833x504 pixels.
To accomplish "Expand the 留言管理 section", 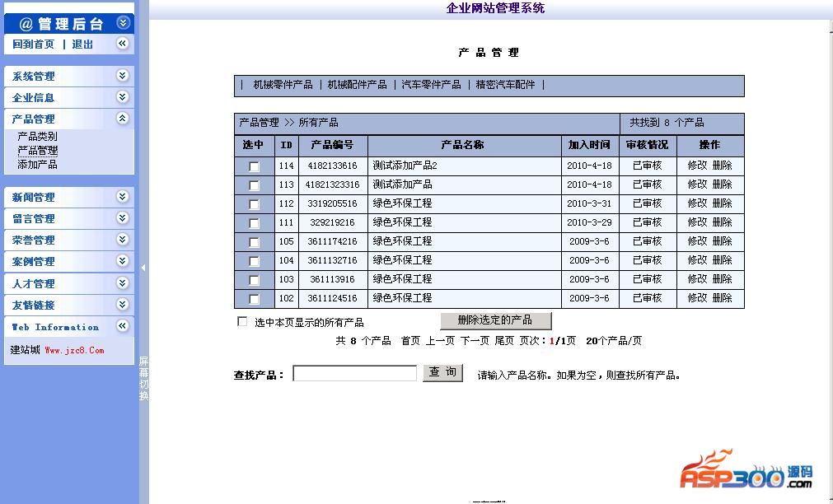I will (123, 218).
